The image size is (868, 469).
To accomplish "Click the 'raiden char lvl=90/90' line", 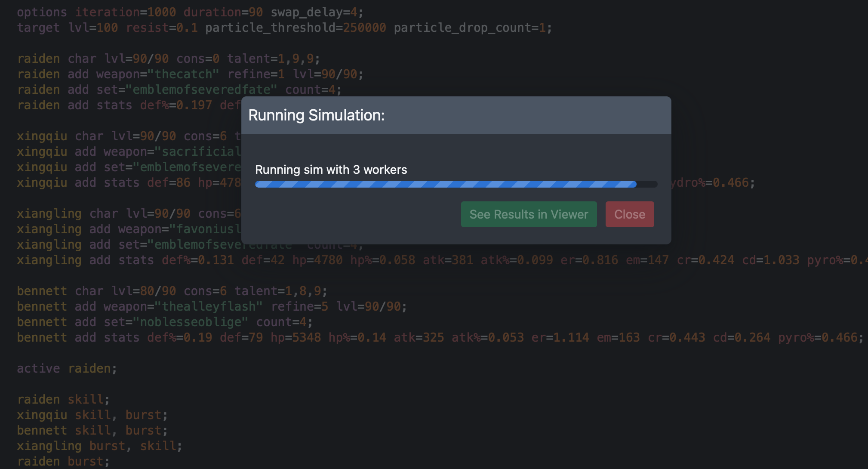I will (168, 59).
